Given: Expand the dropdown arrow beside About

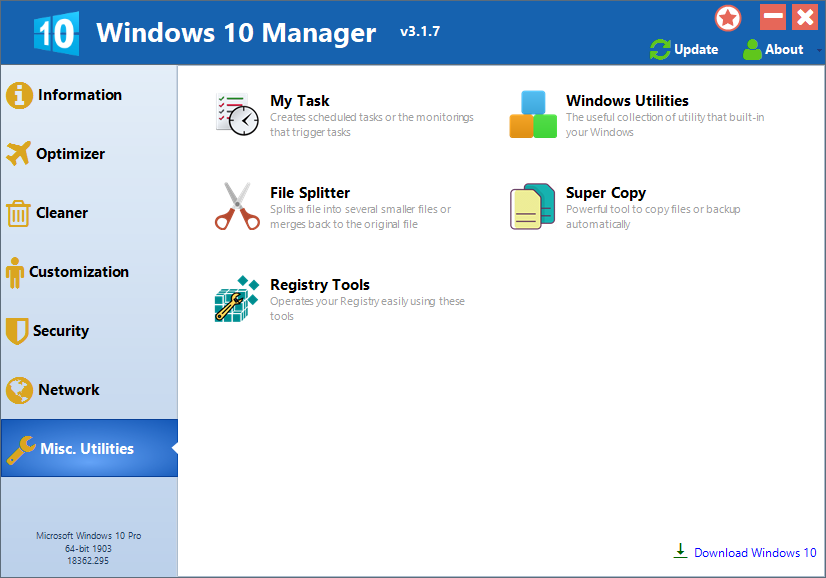Looking at the screenshot, I should pyautogui.click(x=819, y=51).
